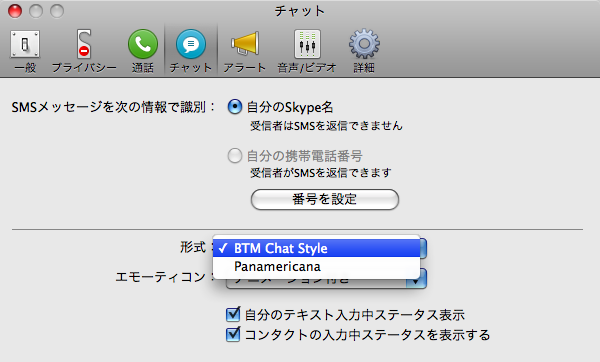Viewport: 600px width, 362px height.
Task: Click the 番号を設定 button
Action: (325, 199)
